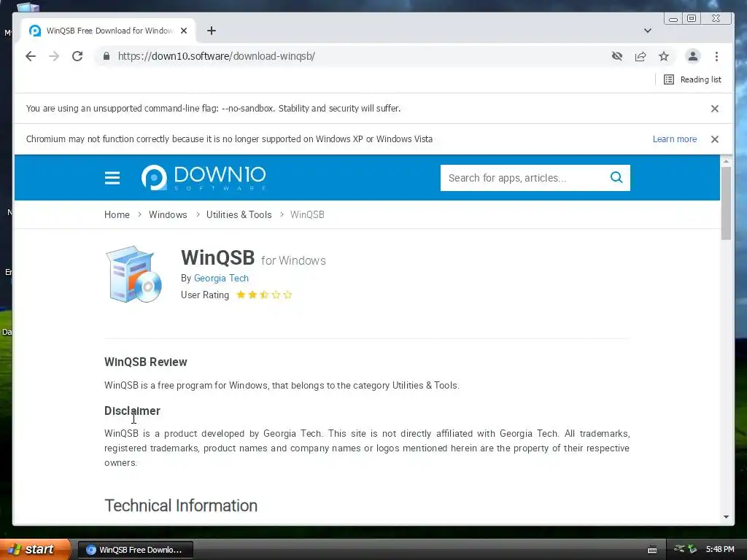This screenshot has height=560, width=747.
Task: Open the Chromium three-dot menu
Action: coord(716,56)
